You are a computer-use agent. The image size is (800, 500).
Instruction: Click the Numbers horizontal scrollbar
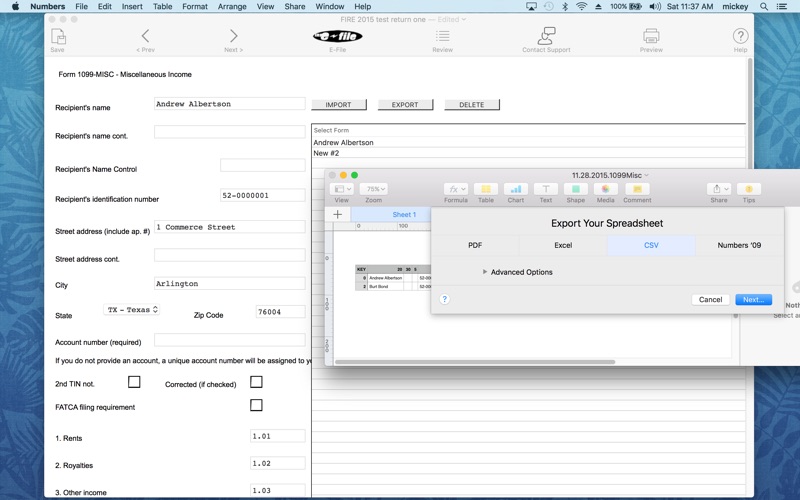click(474, 362)
